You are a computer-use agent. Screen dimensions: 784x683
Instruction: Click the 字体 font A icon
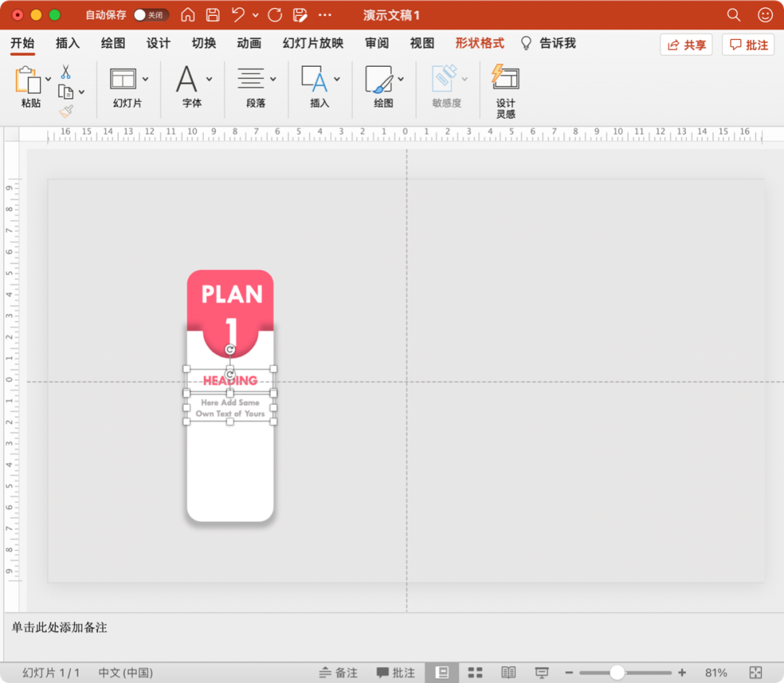187,79
